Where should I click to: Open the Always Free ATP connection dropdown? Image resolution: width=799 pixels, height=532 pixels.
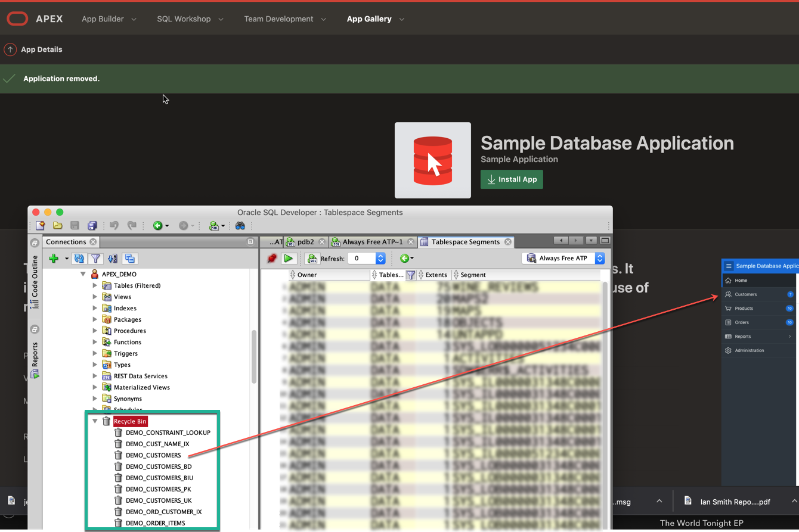[600, 259]
